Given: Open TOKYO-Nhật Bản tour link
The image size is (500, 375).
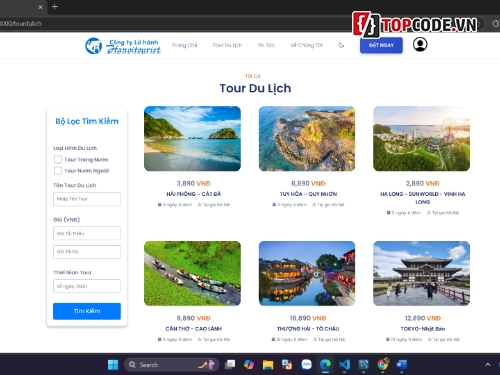Looking at the screenshot, I should tap(423, 329).
